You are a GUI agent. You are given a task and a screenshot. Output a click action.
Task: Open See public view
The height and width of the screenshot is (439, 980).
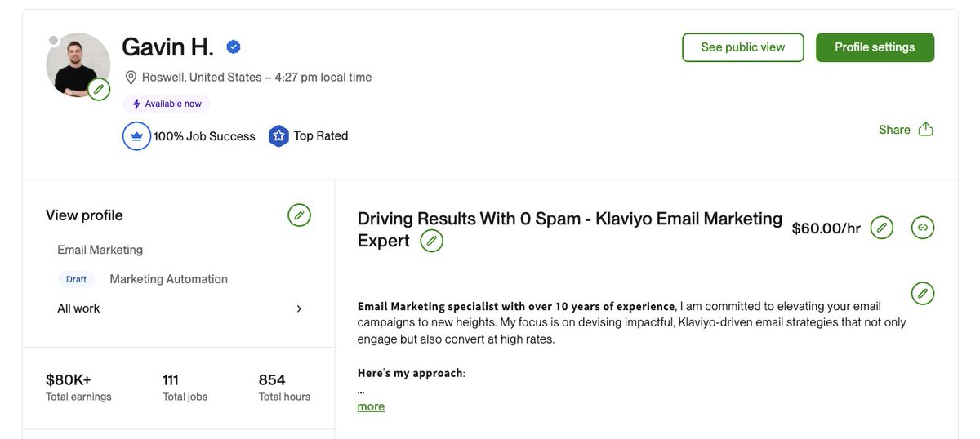point(743,47)
